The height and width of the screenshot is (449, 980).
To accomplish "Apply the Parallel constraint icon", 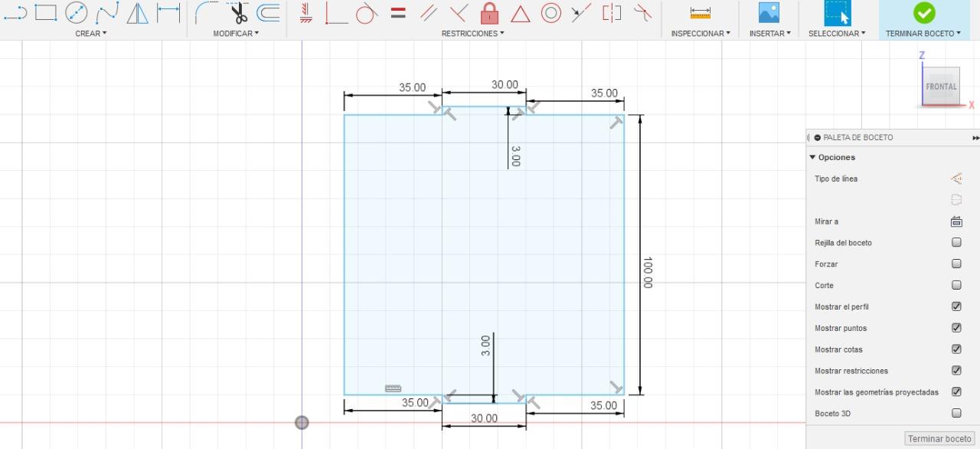I will tap(429, 12).
